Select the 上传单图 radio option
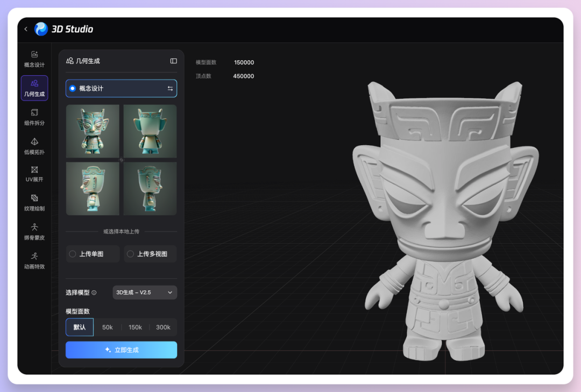 [x=73, y=254]
